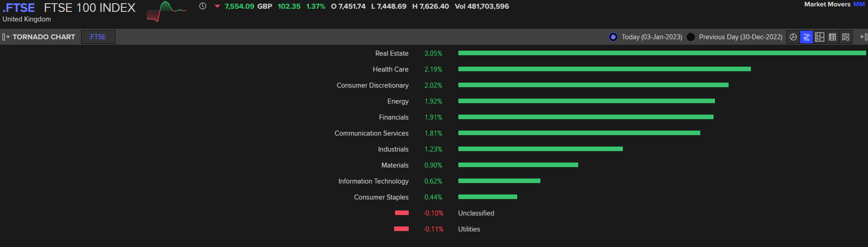Select Previous Day (30-Dec-2022) radio button
Screen dimensions: 868x247
click(691, 37)
